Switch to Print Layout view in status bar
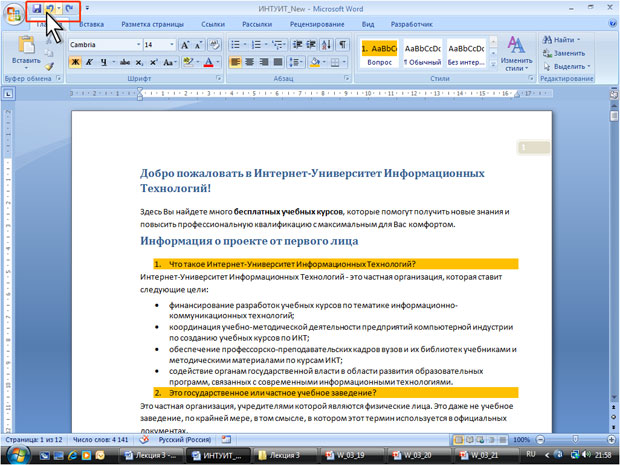Viewport: 620px width, 465px height. click(458, 440)
